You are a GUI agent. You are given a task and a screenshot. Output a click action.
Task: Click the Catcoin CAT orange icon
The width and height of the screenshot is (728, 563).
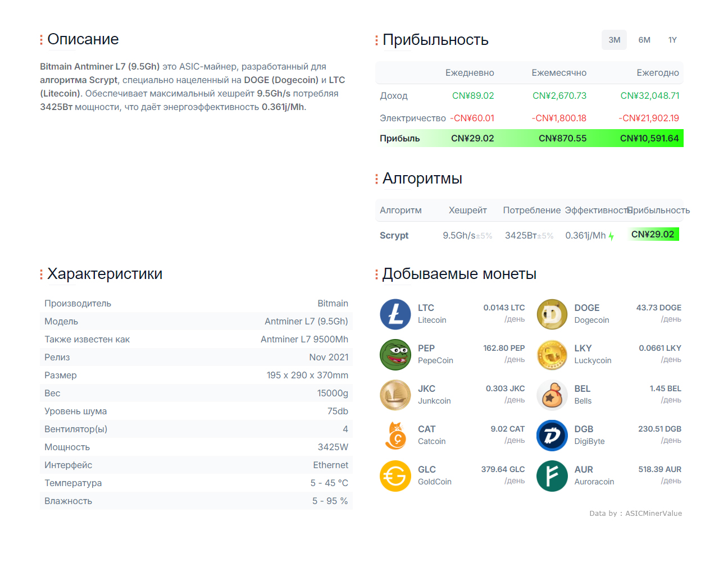[x=395, y=436]
